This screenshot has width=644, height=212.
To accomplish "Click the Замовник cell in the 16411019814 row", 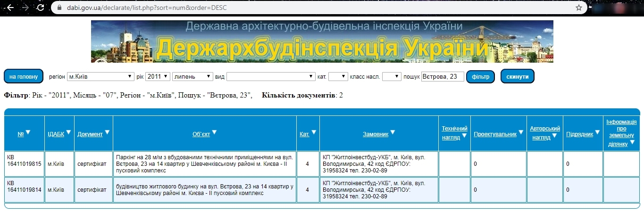I will pos(379,189).
